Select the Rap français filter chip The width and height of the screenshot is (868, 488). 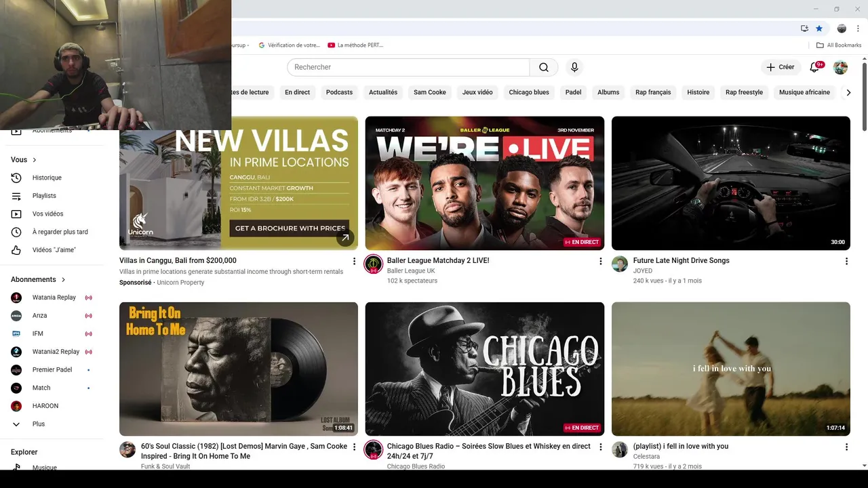tap(653, 92)
